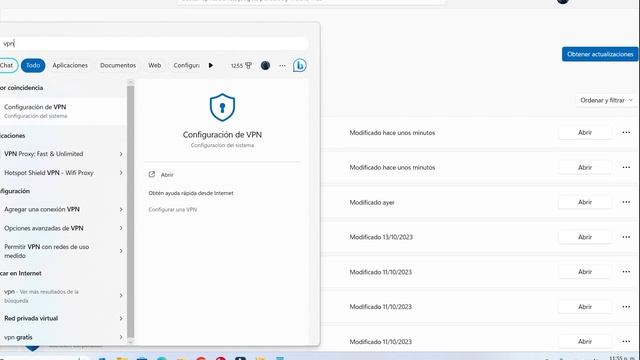
Task: Click the search results list scrollbar
Action: tap(131, 210)
